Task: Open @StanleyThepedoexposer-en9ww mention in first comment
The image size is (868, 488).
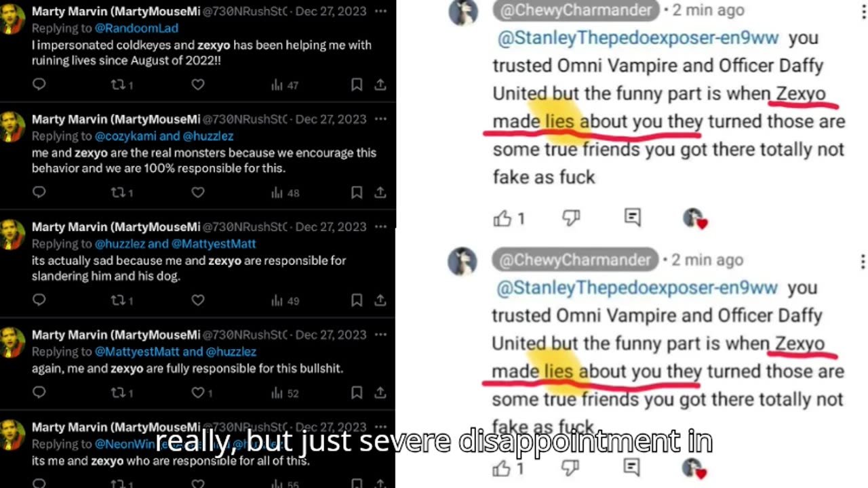Action: [638, 38]
